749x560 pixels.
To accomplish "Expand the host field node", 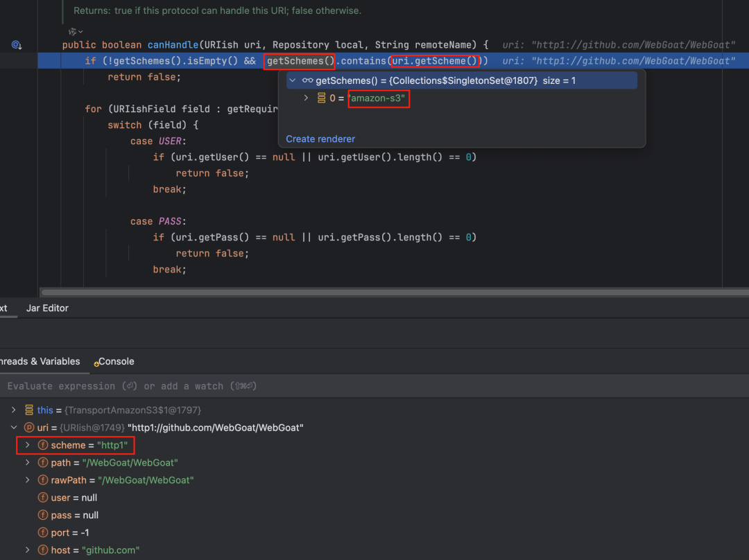I will pyautogui.click(x=28, y=550).
